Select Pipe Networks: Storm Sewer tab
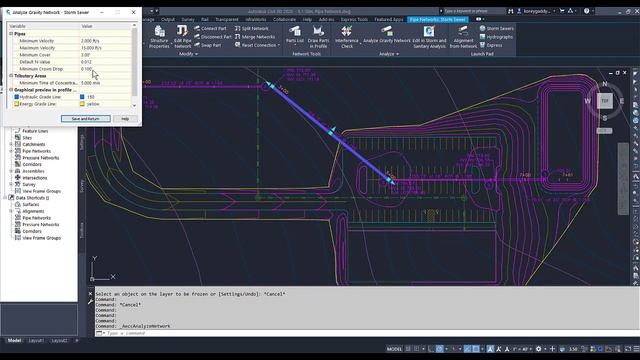The image size is (640, 360). tap(438, 19)
